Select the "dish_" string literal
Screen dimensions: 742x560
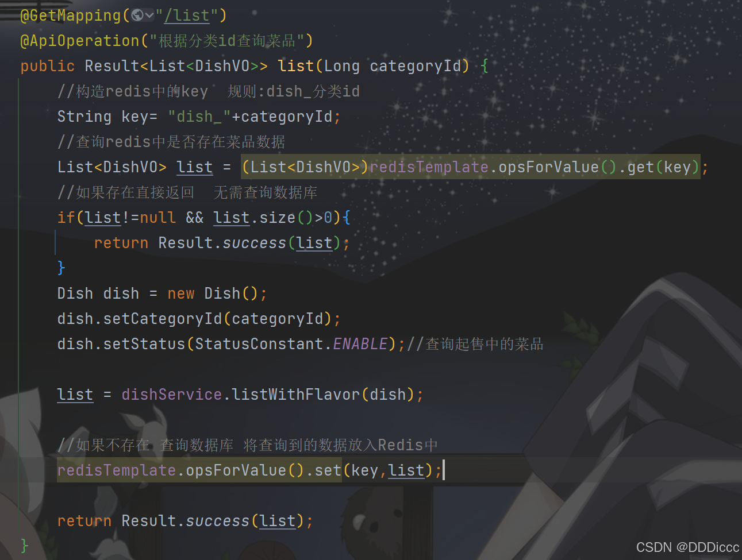199,117
